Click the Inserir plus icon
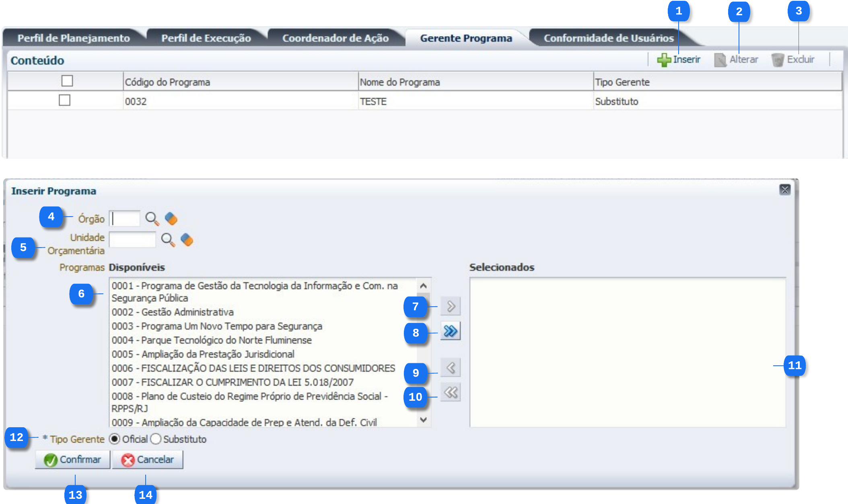Image resolution: width=848 pixels, height=504 pixels. [x=664, y=60]
